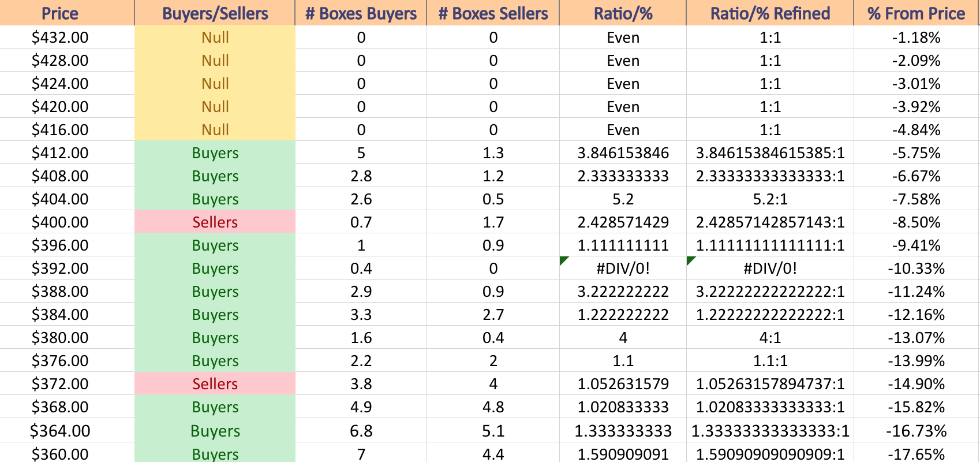Click the 6.8 boxes buyers cell
The image size is (980, 462).
[x=361, y=431]
